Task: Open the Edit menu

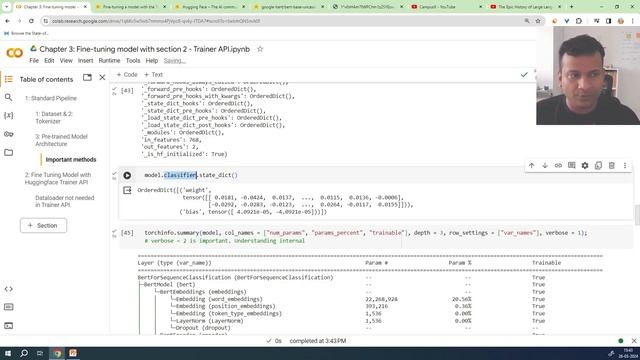Action: pos(49,60)
